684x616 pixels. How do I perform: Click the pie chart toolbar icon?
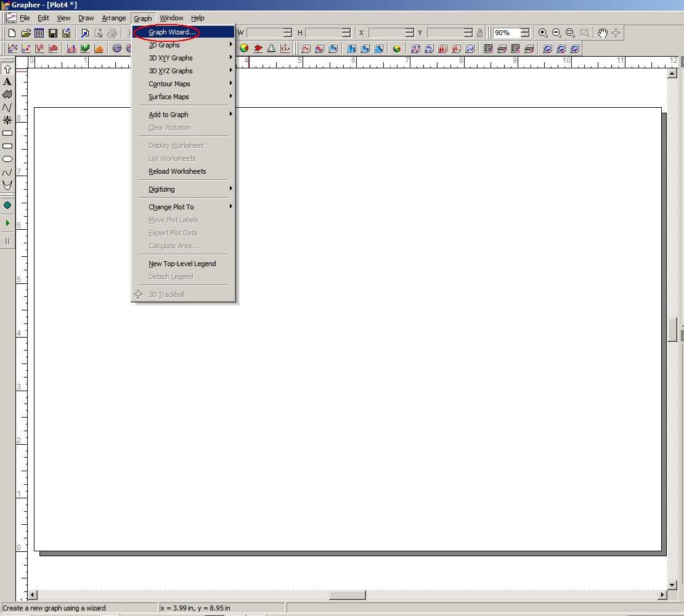244,49
